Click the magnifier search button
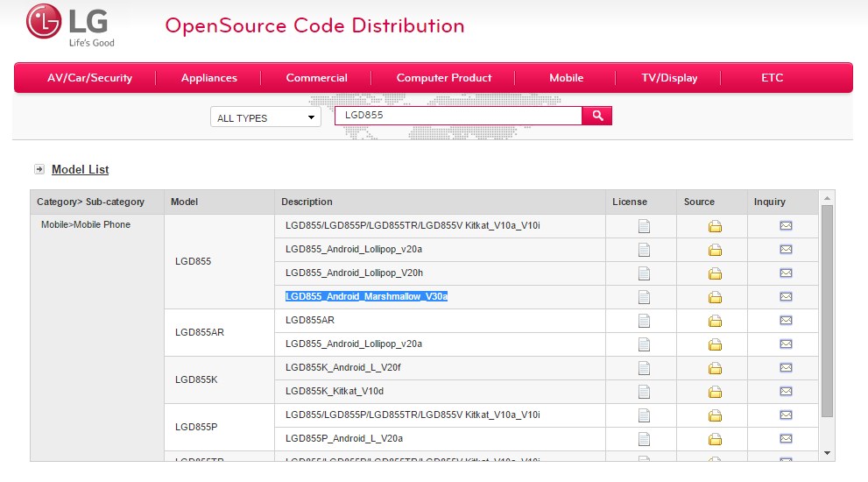 point(597,116)
